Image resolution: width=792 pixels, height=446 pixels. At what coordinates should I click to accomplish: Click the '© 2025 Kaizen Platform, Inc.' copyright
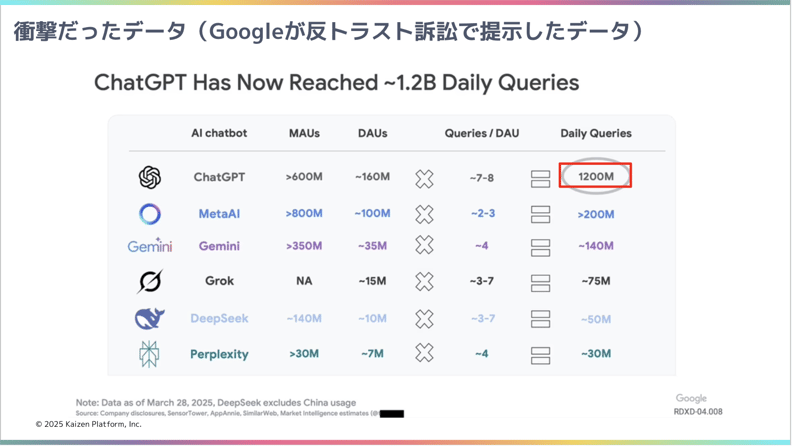89,424
